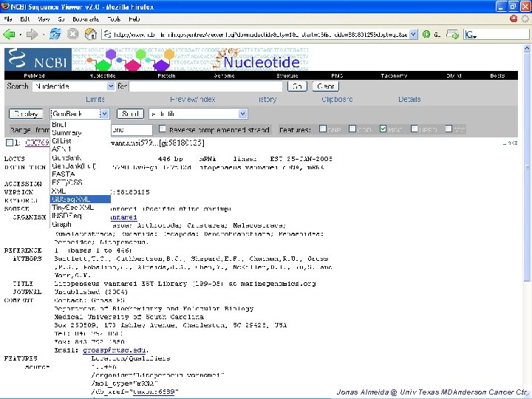
Task: Open the PubMed link in the black bar
Action: pos(34,75)
